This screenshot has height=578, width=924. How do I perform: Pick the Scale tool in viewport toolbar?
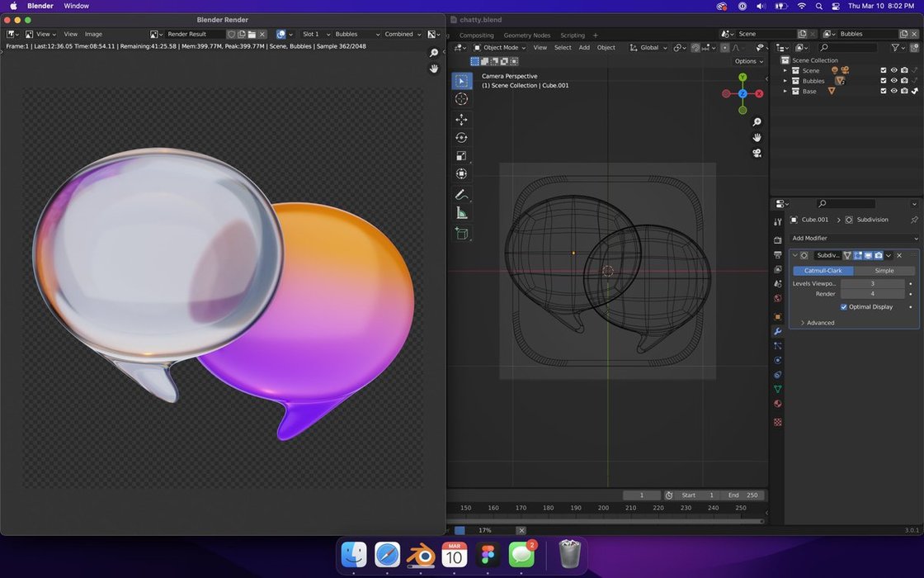pos(461,156)
